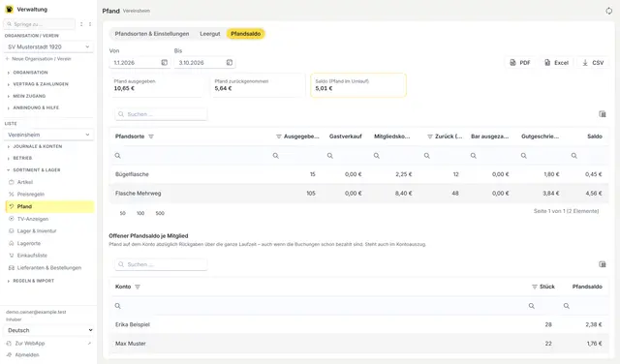Image resolution: width=620 pixels, height=364 pixels.
Task: Open filter on Ausgegeben column
Action: coord(278,136)
